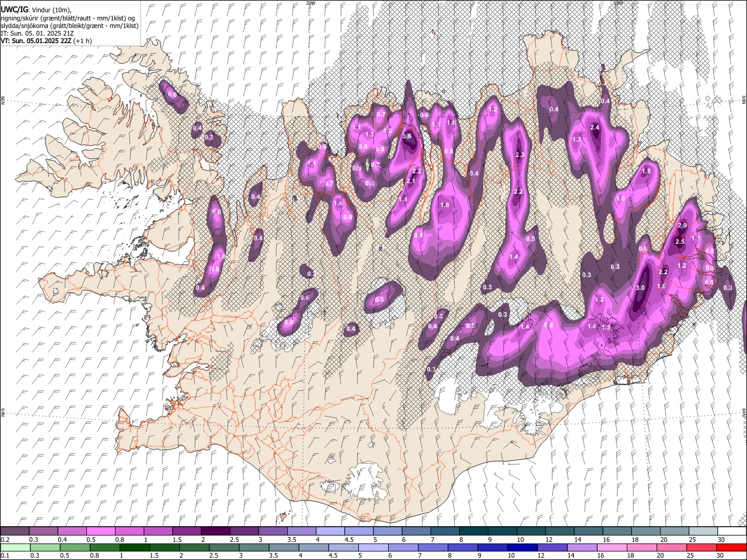This screenshot has height=560, width=747.
Task: Click the '0.2' label in the upper legend row
Action: pyautogui.click(x=5, y=540)
